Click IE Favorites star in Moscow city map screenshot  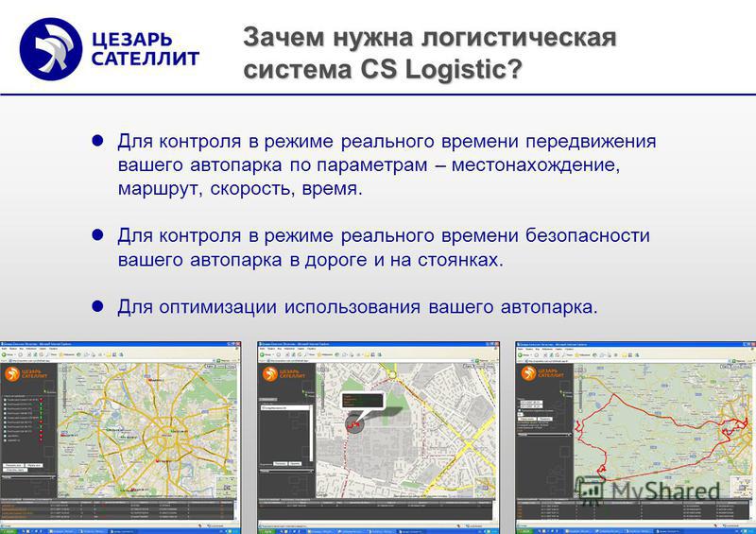(61, 354)
